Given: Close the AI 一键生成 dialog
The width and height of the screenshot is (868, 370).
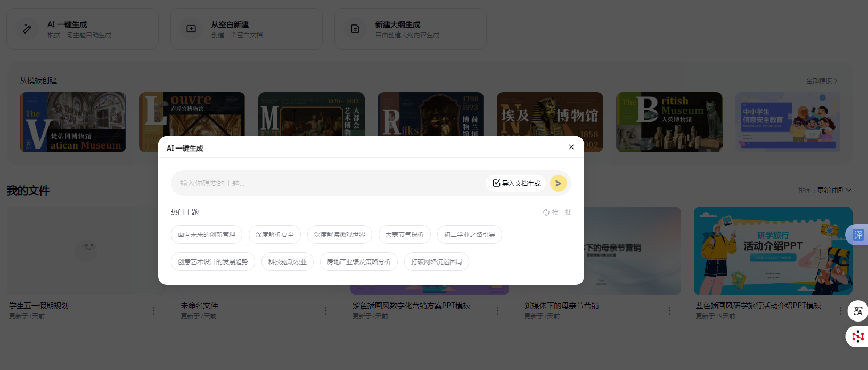Looking at the screenshot, I should [571, 147].
